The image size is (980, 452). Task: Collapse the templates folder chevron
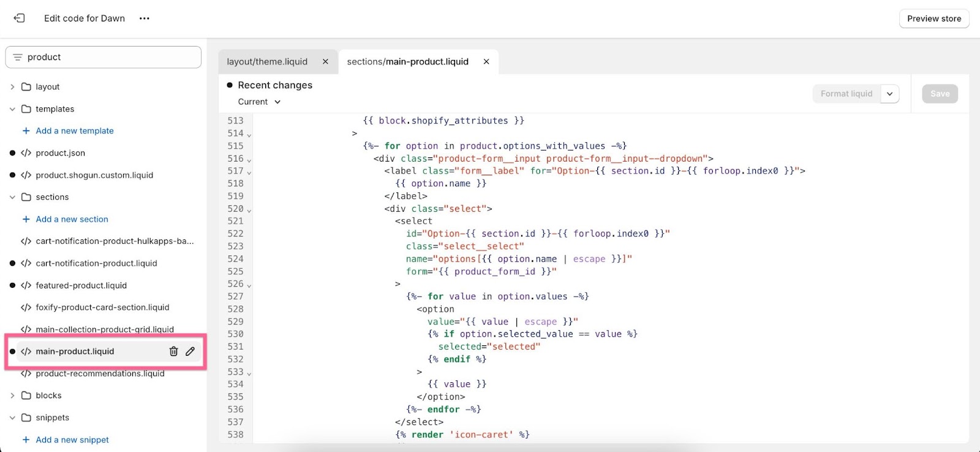(x=12, y=109)
